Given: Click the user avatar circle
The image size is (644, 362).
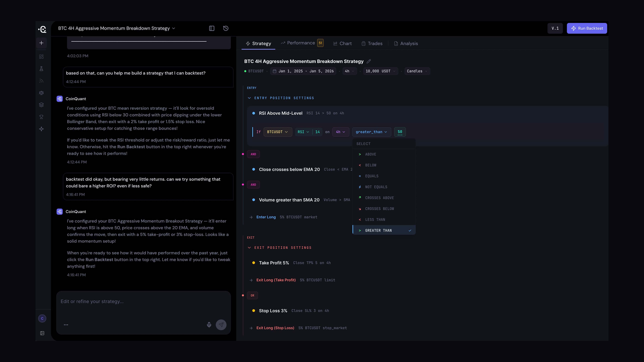Looking at the screenshot, I should 42,318.
